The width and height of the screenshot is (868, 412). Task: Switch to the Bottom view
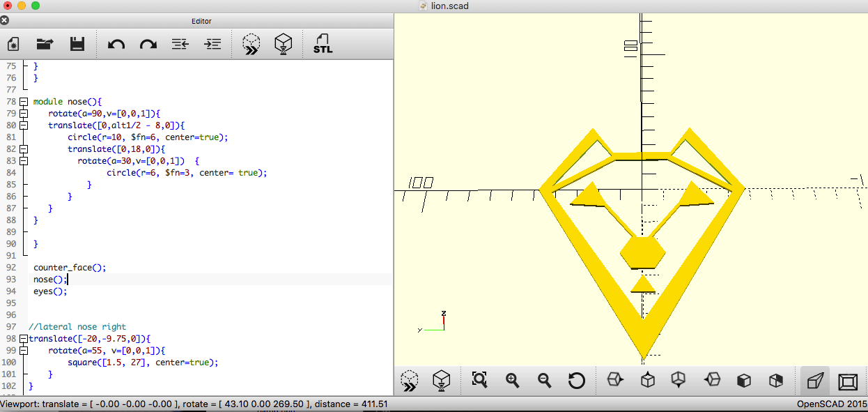pyautogui.click(x=679, y=381)
